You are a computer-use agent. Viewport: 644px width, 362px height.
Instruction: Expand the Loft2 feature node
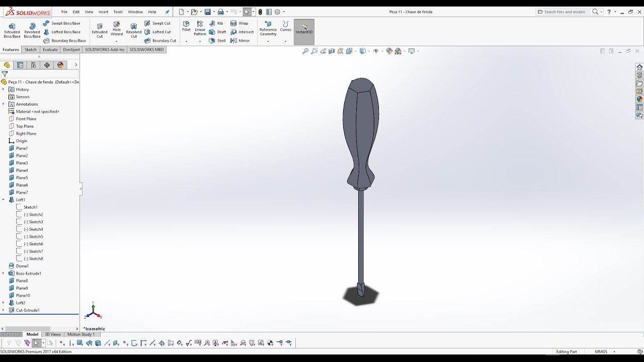4,303
